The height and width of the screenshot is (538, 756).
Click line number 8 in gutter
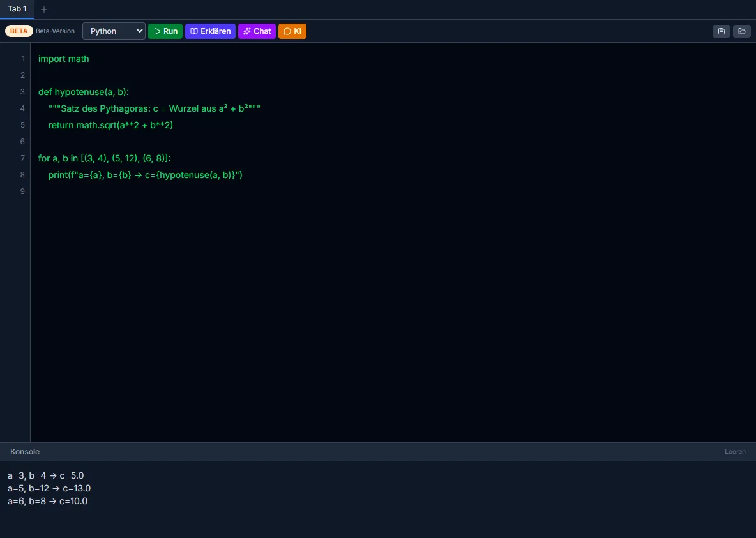coord(22,175)
